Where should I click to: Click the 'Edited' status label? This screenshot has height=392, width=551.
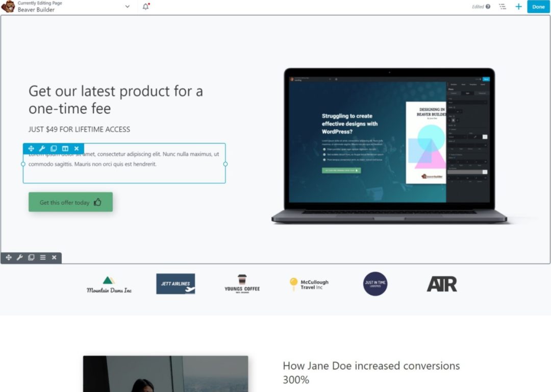[478, 6]
